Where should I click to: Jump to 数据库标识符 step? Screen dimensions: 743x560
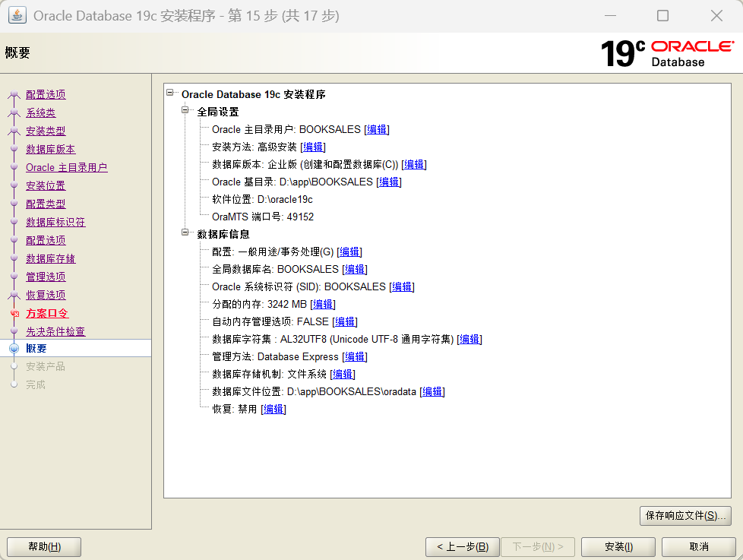coord(55,222)
